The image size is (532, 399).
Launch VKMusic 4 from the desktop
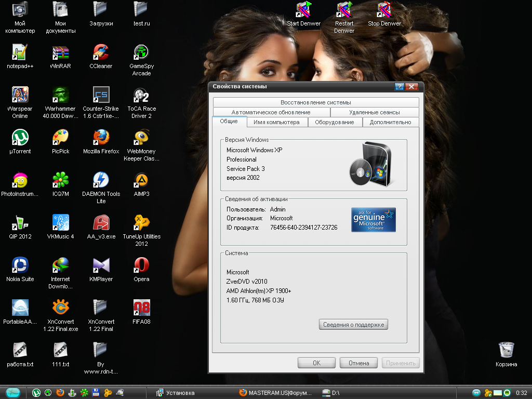pyautogui.click(x=60, y=227)
